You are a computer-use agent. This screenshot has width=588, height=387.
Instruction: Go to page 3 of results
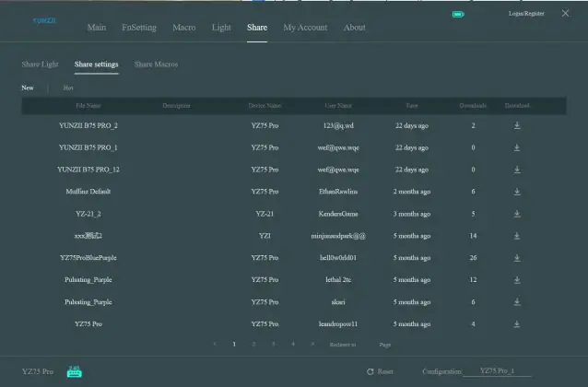tap(274, 344)
